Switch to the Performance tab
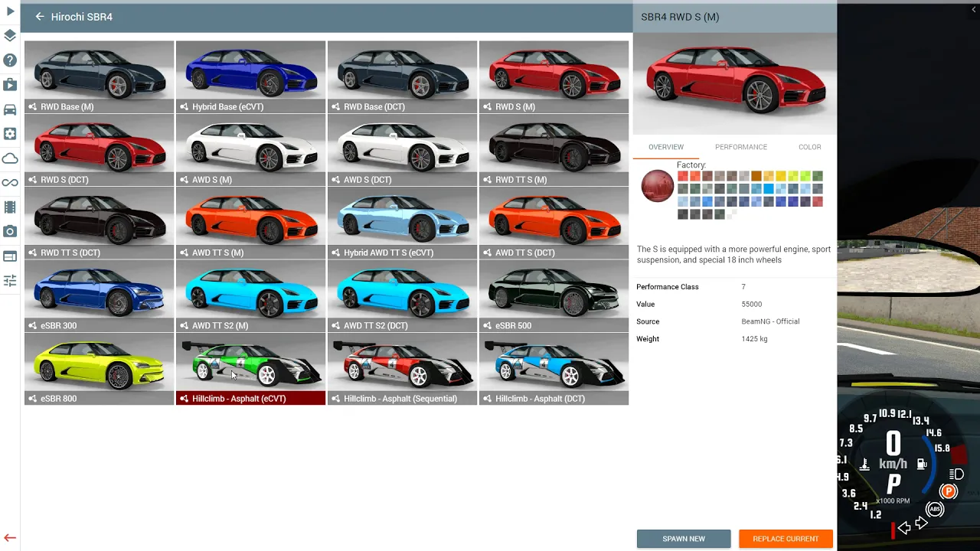 [740, 147]
